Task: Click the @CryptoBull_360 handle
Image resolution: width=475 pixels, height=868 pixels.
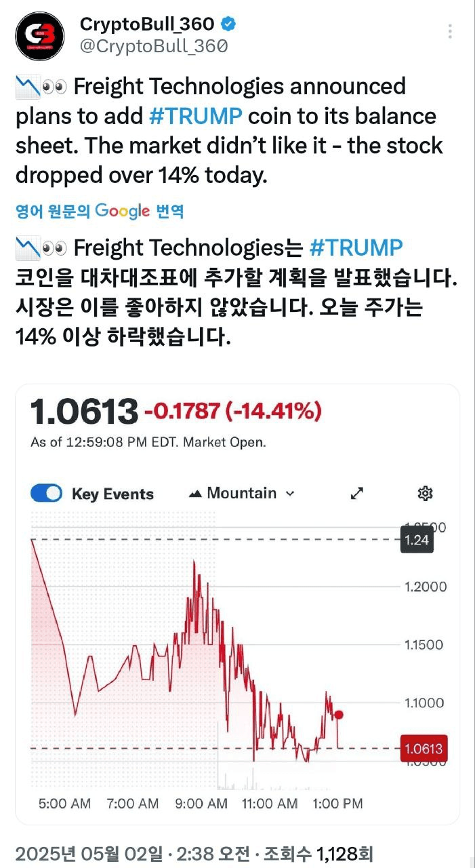Action: [x=154, y=46]
